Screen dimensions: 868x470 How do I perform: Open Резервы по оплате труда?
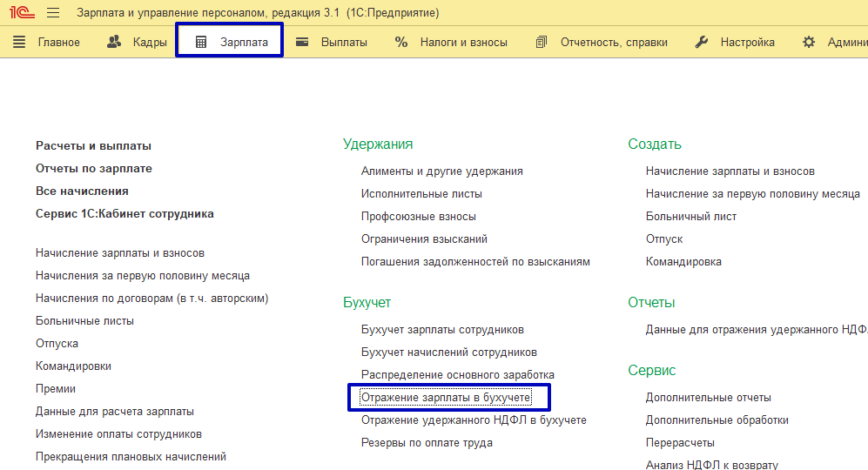coord(427,443)
